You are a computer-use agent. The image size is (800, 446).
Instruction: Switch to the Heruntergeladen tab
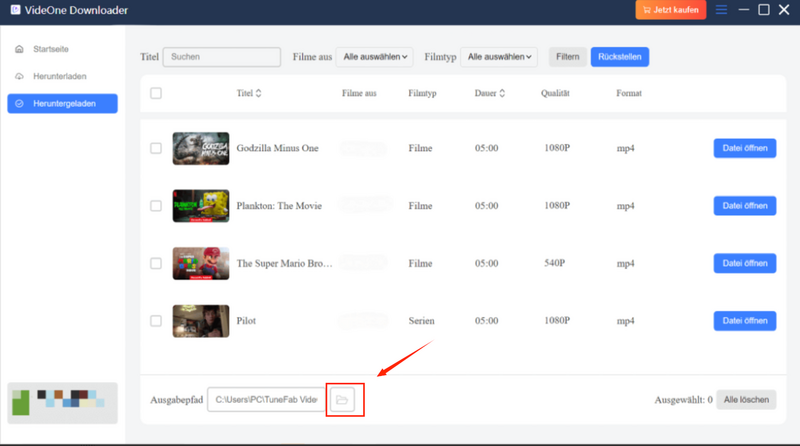pyautogui.click(x=62, y=103)
